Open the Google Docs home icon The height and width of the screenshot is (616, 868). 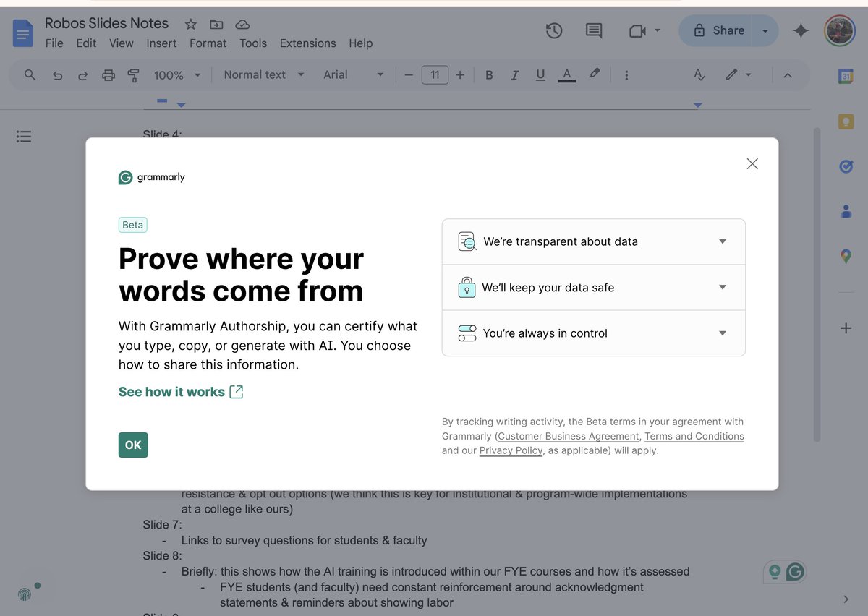[x=23, y=33]
